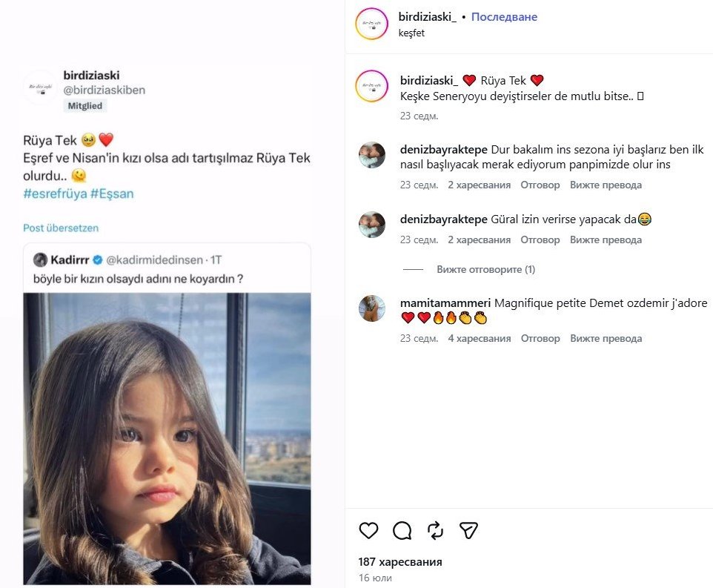Open birdiziaski_ profile avatar in header
This screenshot has width=713, height=588.
point(371,24)
